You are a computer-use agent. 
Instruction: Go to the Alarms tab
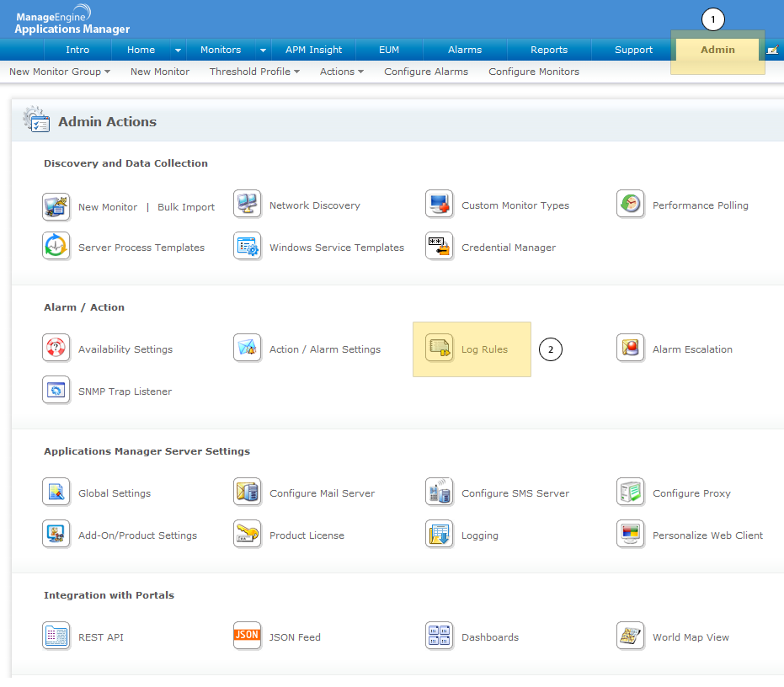click(465, 50)
